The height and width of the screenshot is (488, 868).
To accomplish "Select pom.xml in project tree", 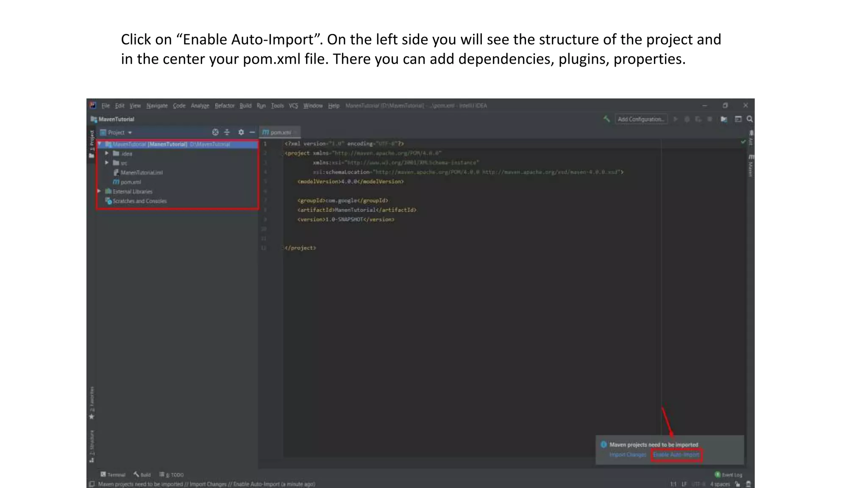I will point(131,182).
